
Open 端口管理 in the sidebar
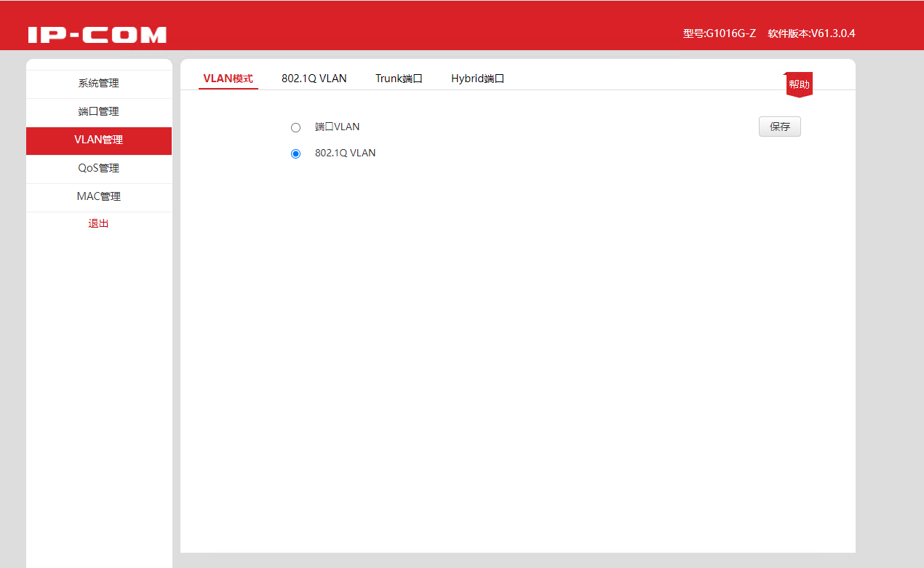click(99, 112)
